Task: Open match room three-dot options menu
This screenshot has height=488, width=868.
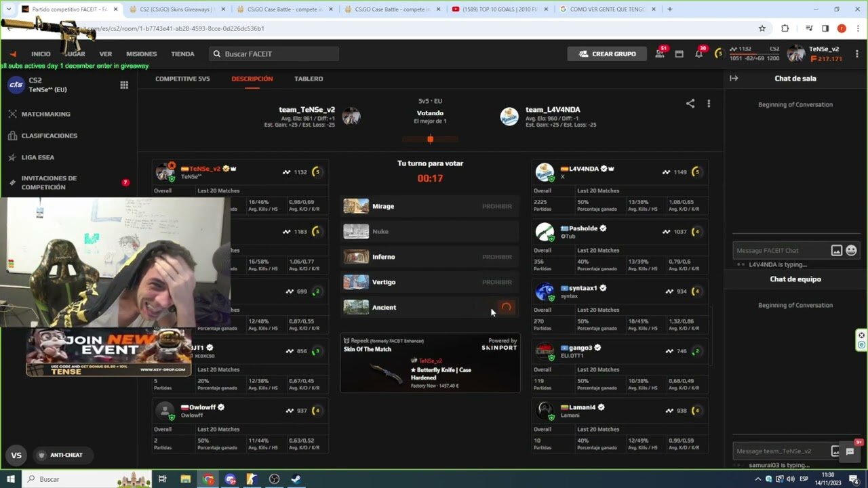Action: 709,104
